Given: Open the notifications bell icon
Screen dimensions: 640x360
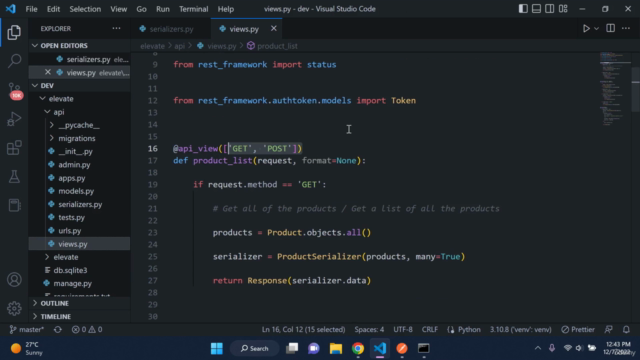Looking at the screenshot, I should [x=626, y=329].
